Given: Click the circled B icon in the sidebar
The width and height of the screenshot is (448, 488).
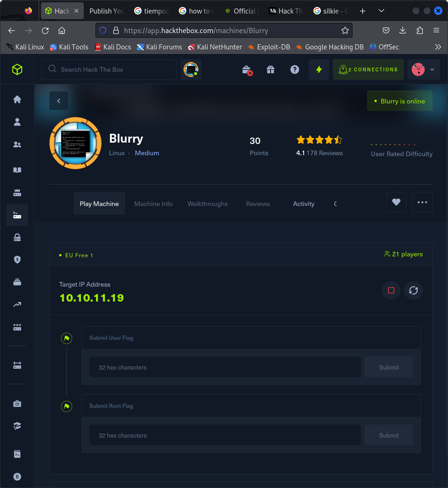Looking at the screenshot, I should point(17,476).
